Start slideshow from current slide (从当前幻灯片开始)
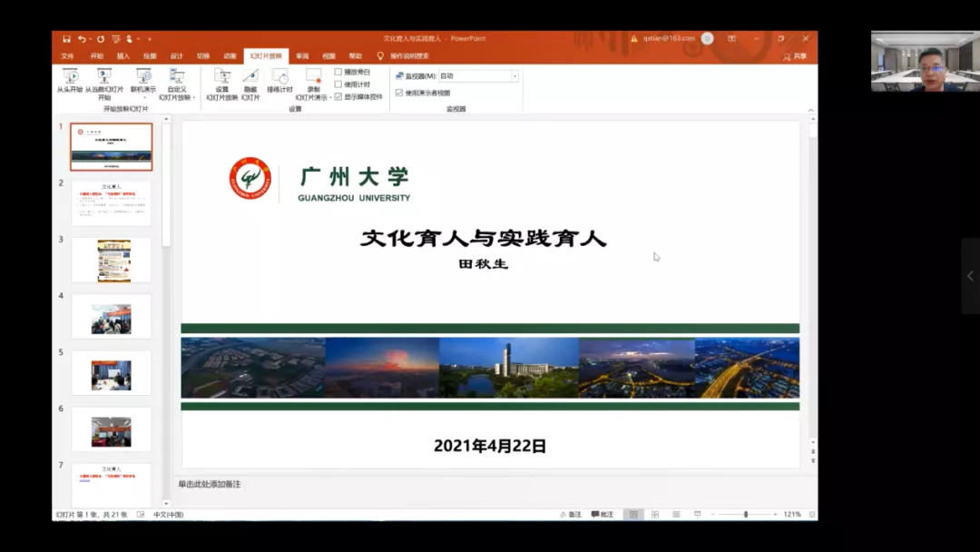Image resolution: width=980 pixels, height=552 pixels. coord(103,78)
